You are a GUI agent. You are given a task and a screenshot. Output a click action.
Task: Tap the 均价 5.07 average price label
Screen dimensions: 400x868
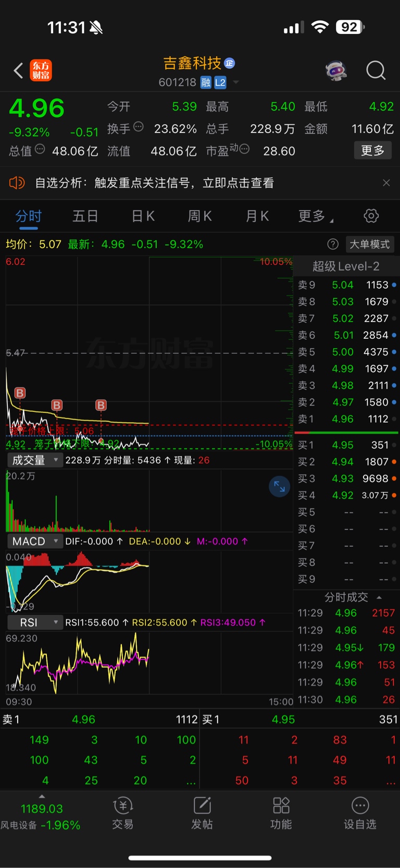(33, 244)
